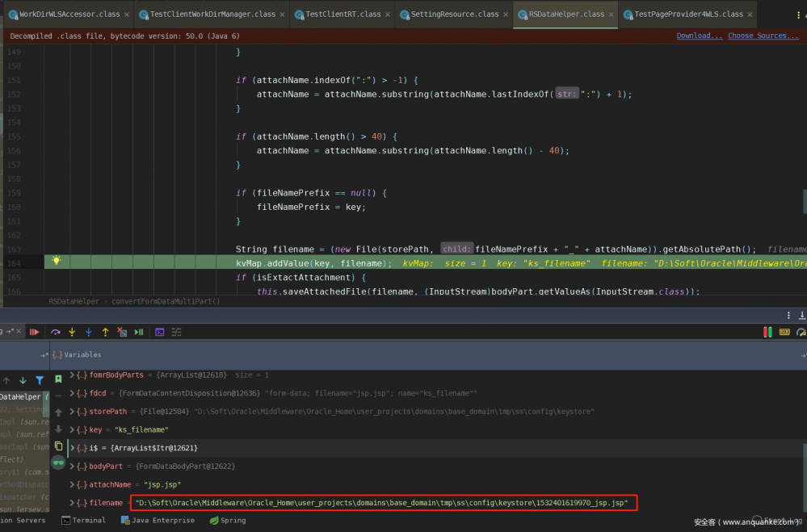Image resolution: width=807 pixels, height=532 pixels.
Task: Click the Download... link
Action: (699, 36)
